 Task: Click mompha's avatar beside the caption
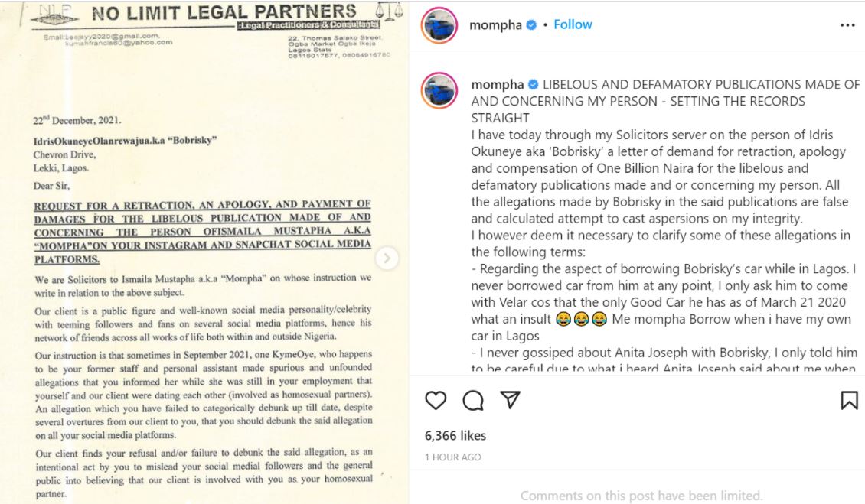(440, 92)
